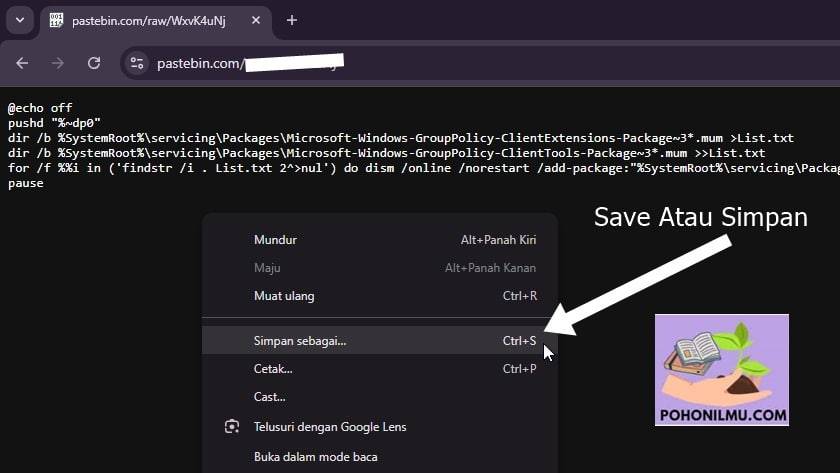Click the 'pushd "%~dp0"' line
The image size is (840, 473).
coord(54,123)
